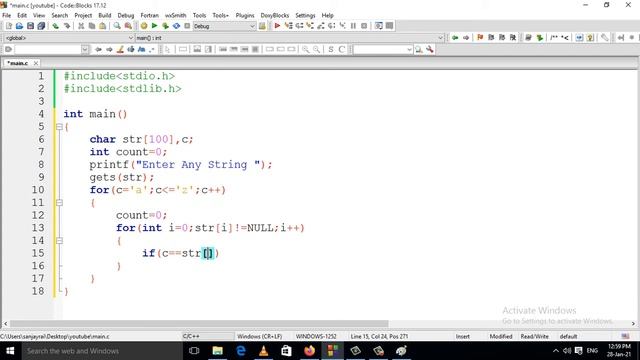Viewport: 640px width, 360px height.
Task: Click the highlight marker pen icon
Action: (120, 49)
